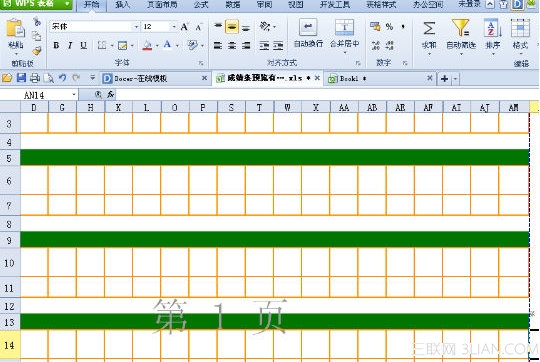
Task: Toggle bottom vertical alignment
Action: click(x=246, y=27)
